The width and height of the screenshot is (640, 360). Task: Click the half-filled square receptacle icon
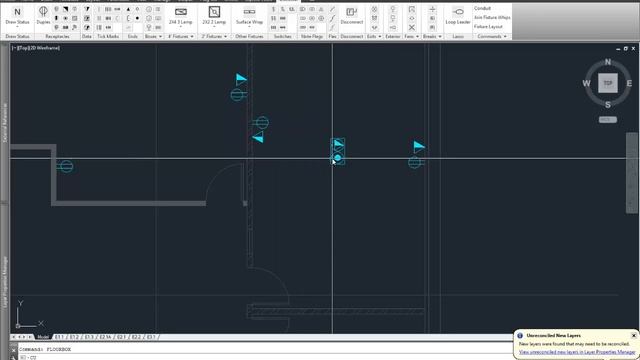click(65, 9)
